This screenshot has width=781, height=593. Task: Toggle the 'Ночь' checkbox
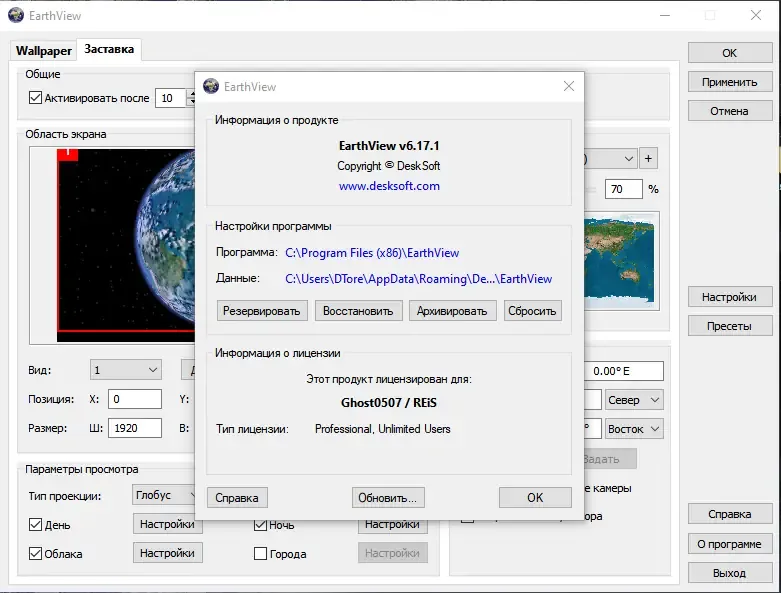[x=260, y=525]
